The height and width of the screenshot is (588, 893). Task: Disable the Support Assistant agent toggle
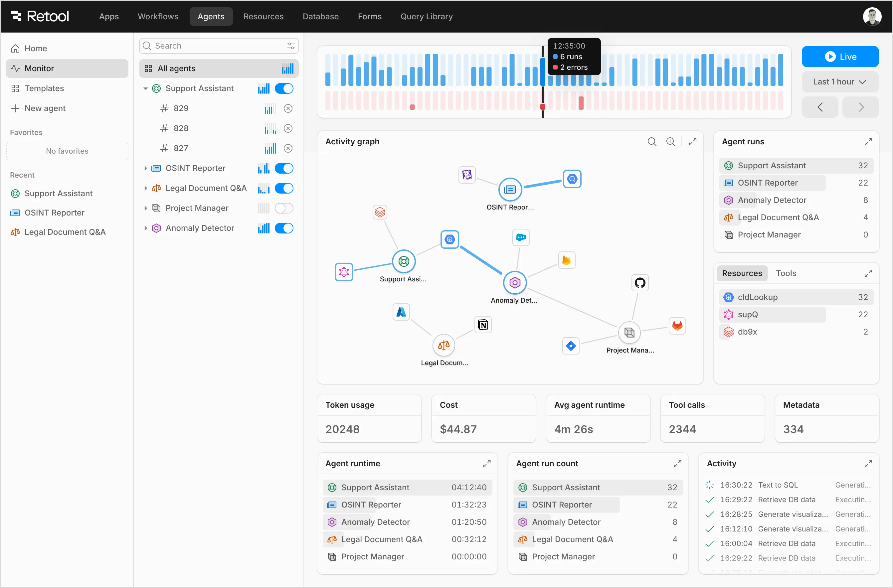(x=284, y=88)
